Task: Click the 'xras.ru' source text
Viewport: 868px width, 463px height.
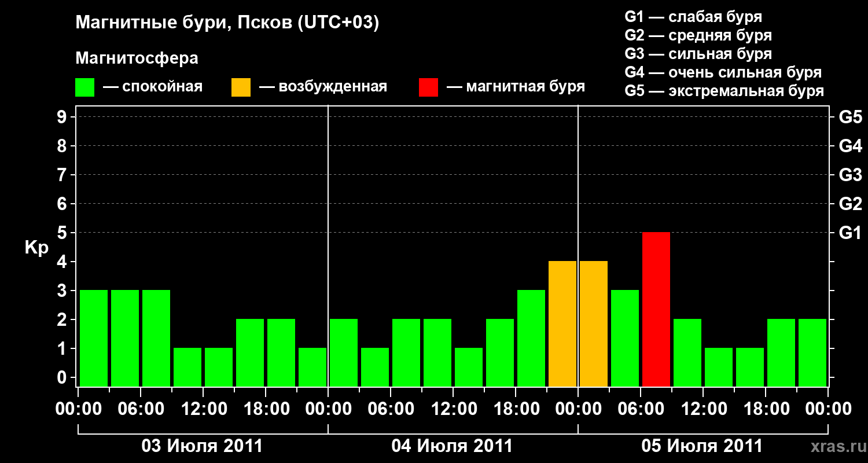Action: click(838, 446)
